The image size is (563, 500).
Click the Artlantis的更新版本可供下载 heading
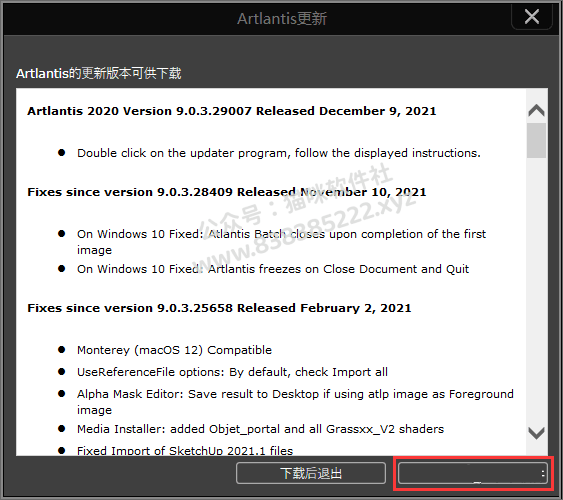click(99, 73)
